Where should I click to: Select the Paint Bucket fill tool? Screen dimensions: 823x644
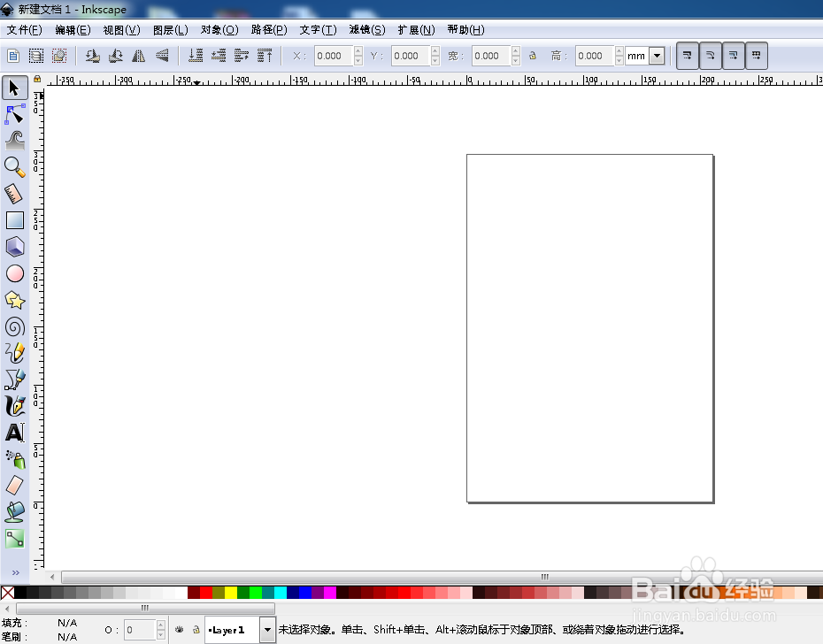(x=15, y=511)
